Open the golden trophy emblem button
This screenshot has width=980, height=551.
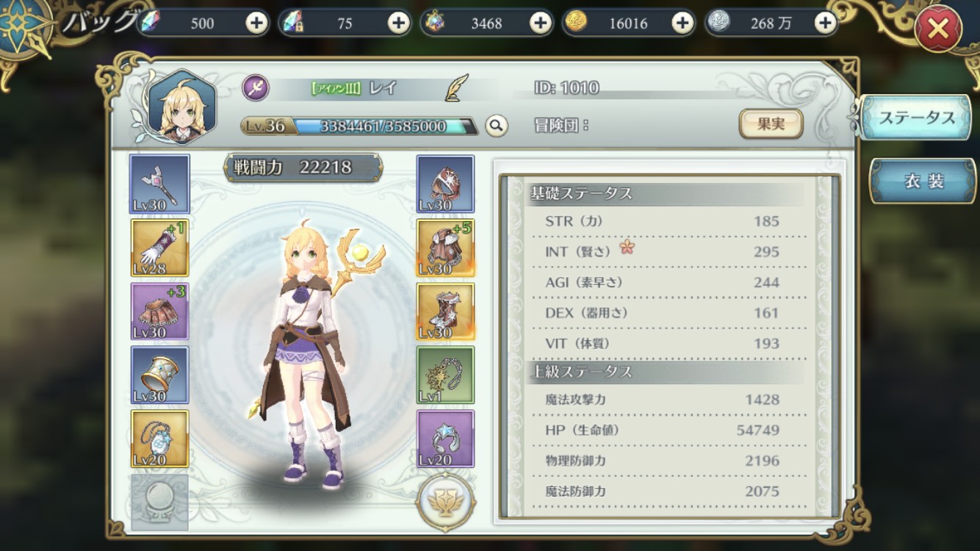tap(445, 503)
